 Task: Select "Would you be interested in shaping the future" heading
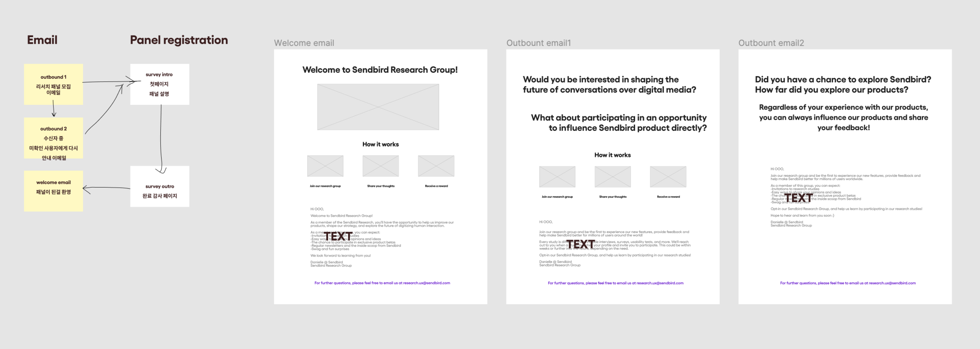tap(610, 85)
